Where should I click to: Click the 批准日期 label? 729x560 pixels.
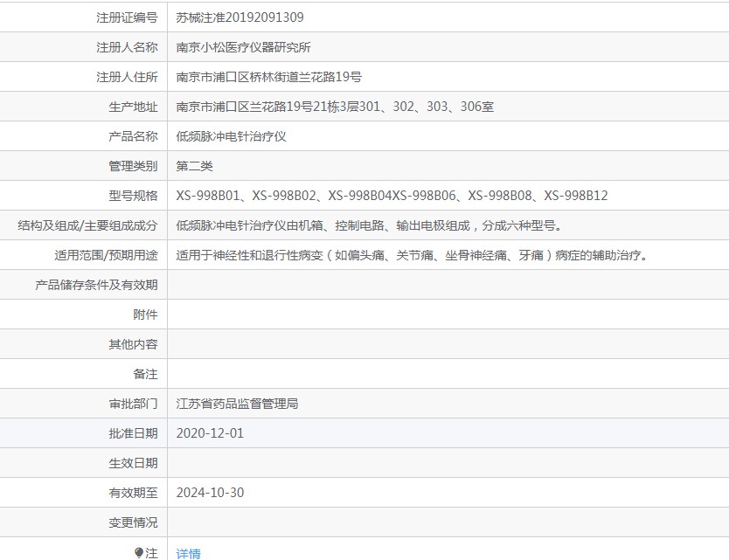pyautogui.click(x=133, y=433)
